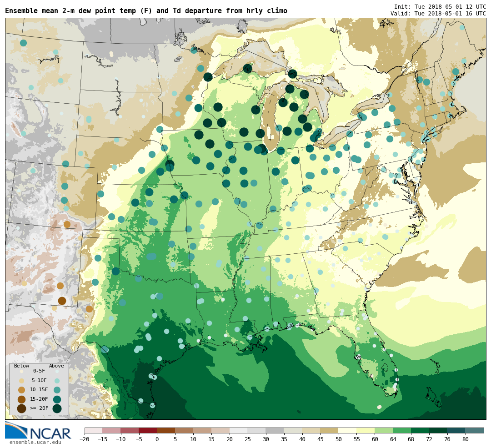Click the colorbar segment between 25 and 30
This screenshot has height=448, width=491.
(x=257, y=430)
